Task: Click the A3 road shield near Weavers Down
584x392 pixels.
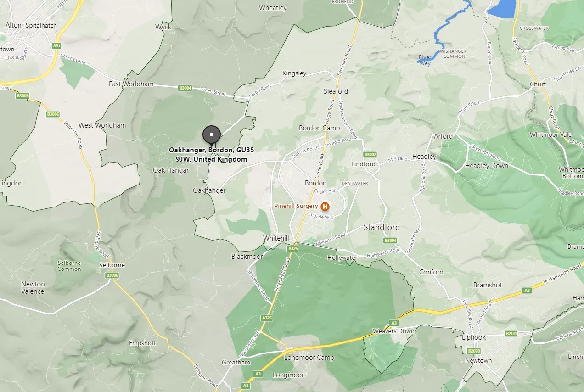Action: 393,323
